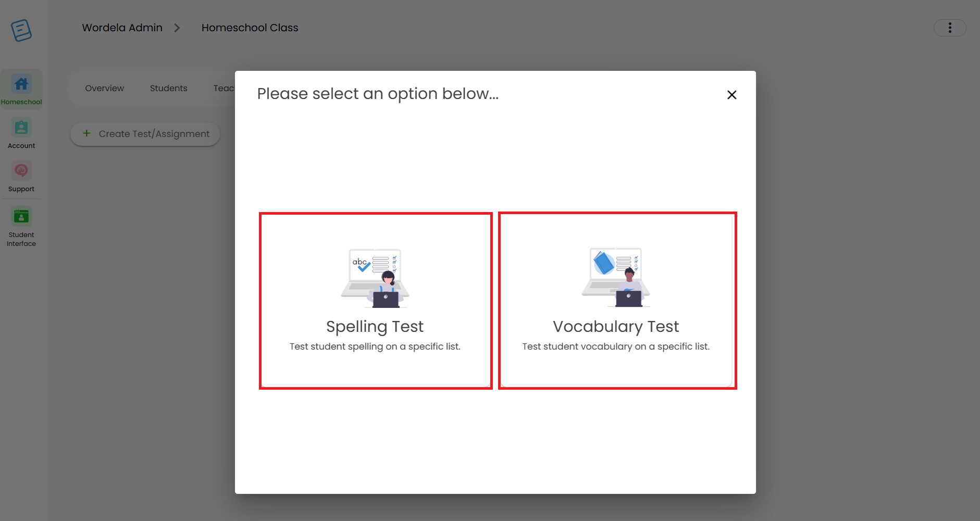Click the Vocabulary Test laptop illustration
The height and width of the screenshot is (521, 980).
click(616, 277)
